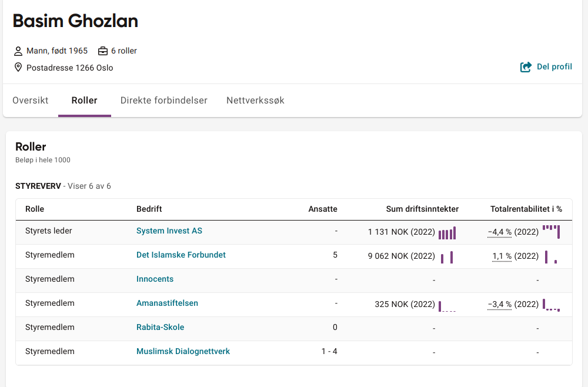Click Det Islamske Forbundet revenue bar chart
This screenshot has width=588, height=387.
tap(447, 257)
